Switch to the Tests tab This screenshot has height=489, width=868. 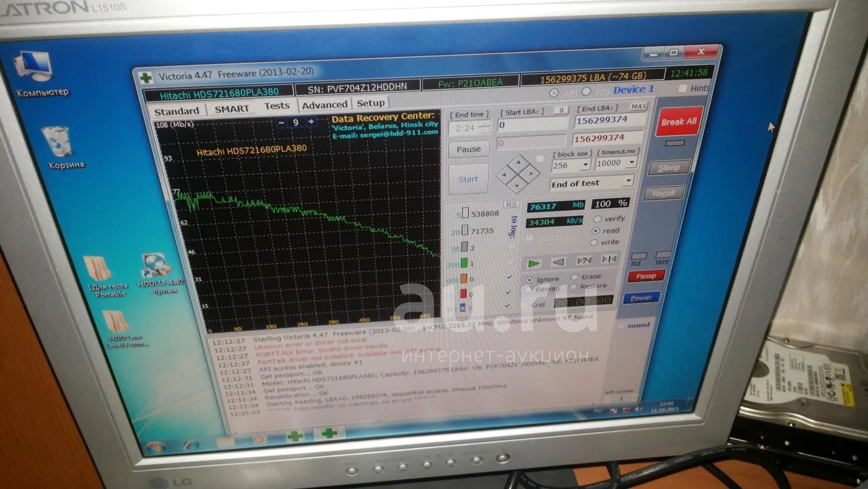[x=277, y=106]
